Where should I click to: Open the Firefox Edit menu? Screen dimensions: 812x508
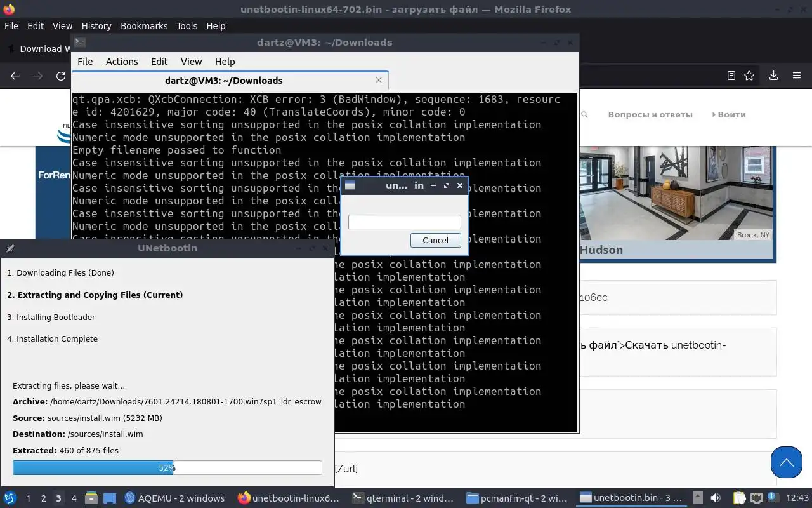pyautogui.click(x=36, y=26)
